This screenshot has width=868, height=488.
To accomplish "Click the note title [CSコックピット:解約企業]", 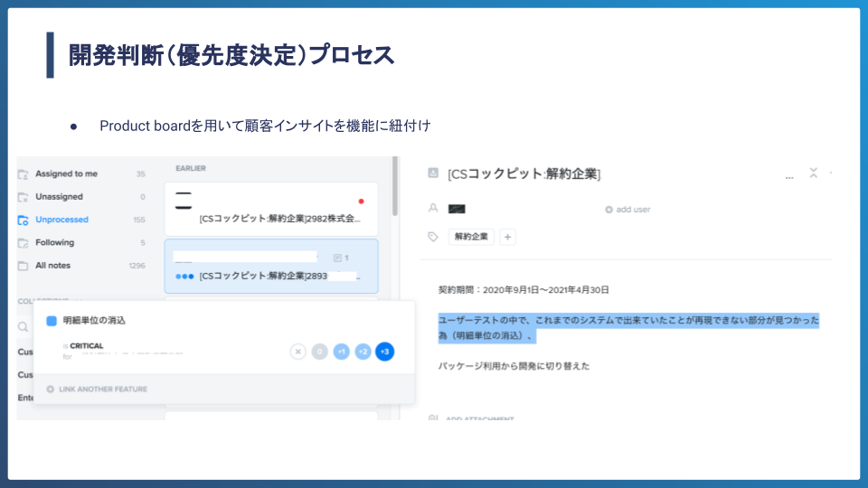I will click(524, 174).
